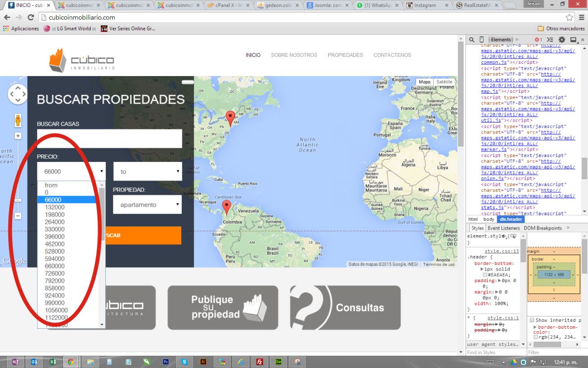
Task: Open the CONTÁCTENOS page
Action: 392,55
